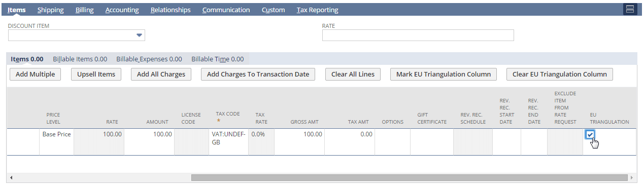644x186 pixels.
Task: Open the Custom tab
Action: point(273,10)
